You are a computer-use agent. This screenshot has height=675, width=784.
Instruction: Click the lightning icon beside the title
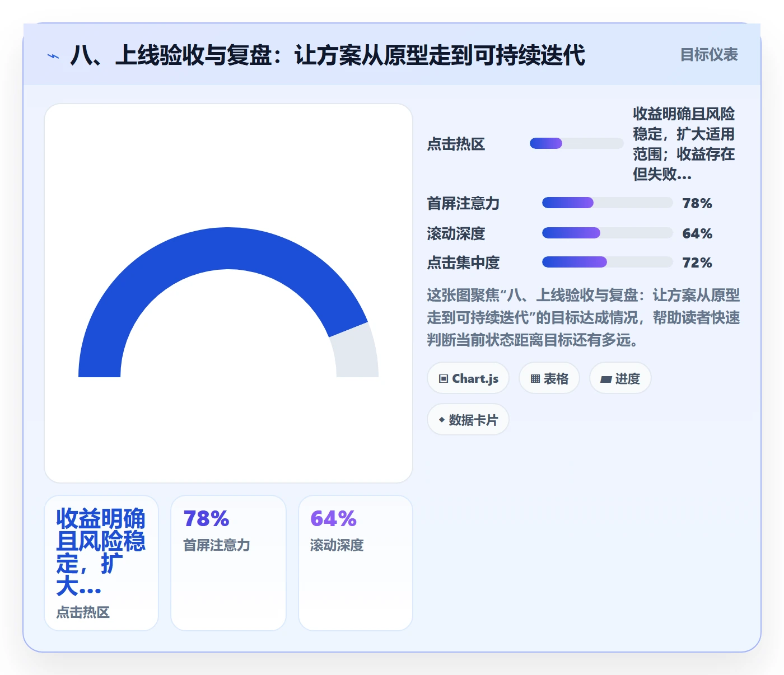pyautogui.click(x=53, y=56)
